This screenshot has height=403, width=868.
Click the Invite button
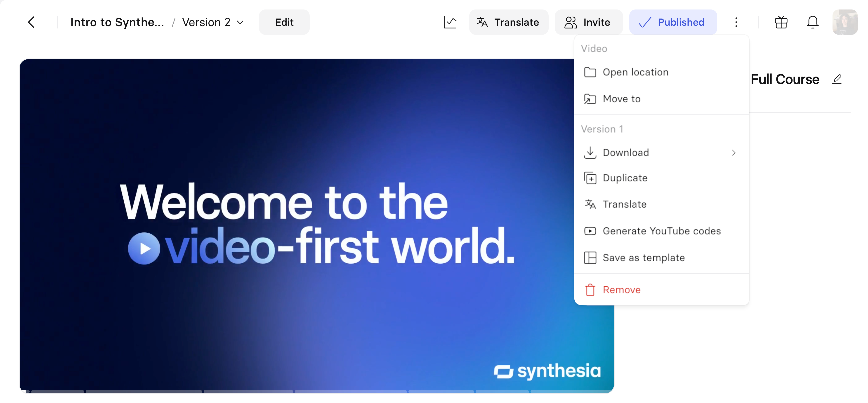[588, 22]
